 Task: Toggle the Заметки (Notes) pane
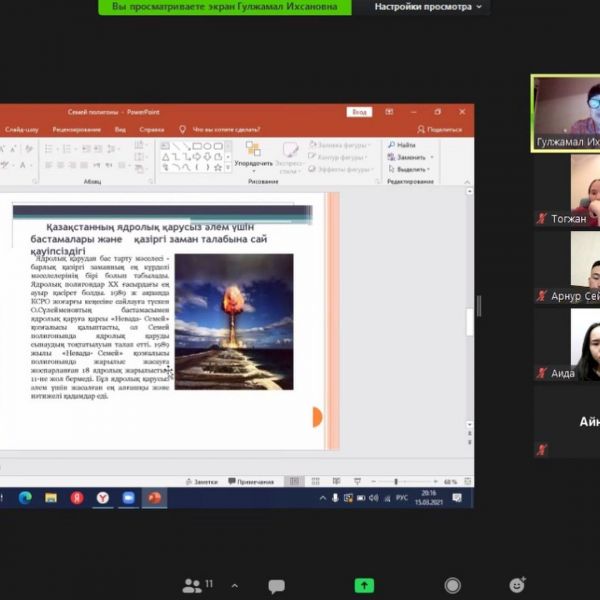point(200,481)
